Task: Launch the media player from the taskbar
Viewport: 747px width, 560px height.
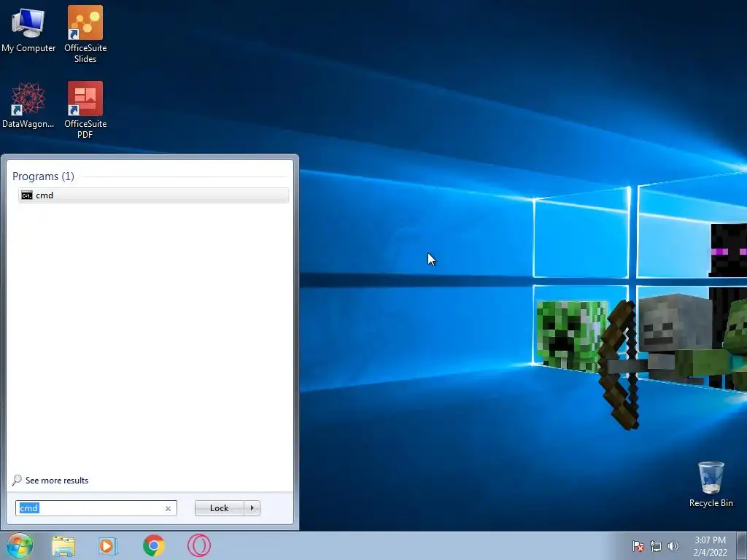Action: coord(108,545)
